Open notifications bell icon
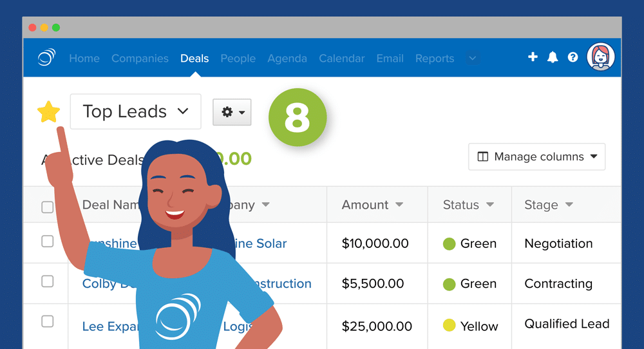 pos(553,57)
